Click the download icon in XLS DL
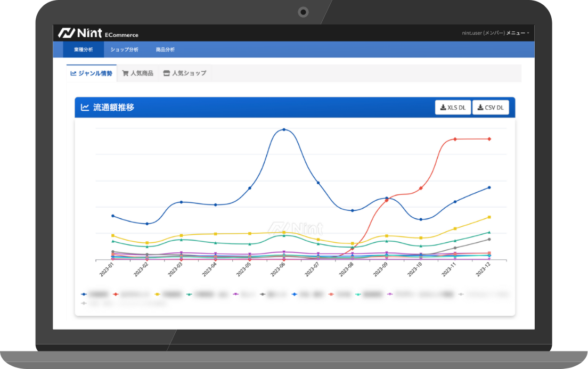The image size is (588, 369). click(x=443, y=108)
